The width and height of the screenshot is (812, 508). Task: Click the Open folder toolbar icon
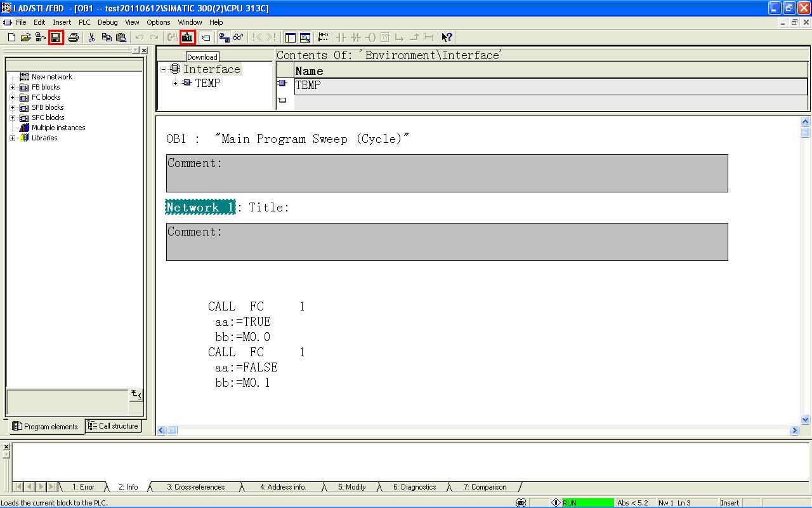point(26,37)
